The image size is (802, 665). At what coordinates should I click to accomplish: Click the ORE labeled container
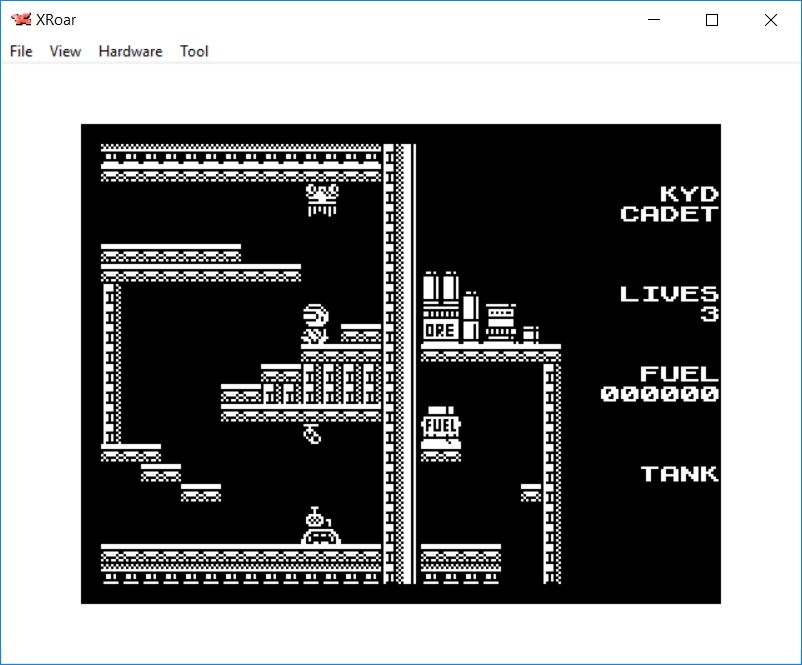point(439,329)
